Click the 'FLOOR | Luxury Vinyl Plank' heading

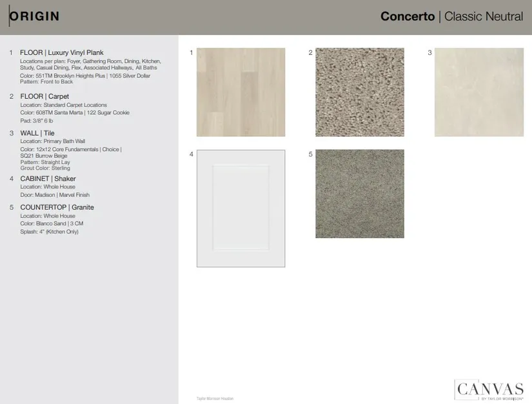[61, 53]
